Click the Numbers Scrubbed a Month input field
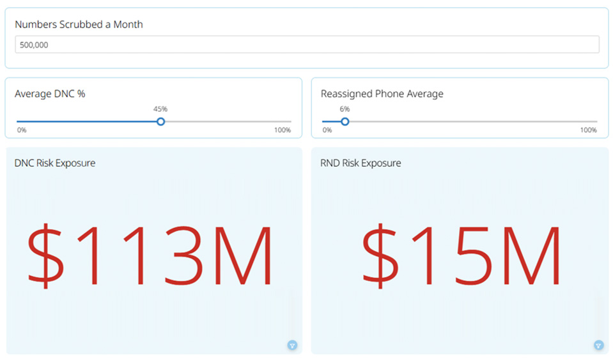 307,45
